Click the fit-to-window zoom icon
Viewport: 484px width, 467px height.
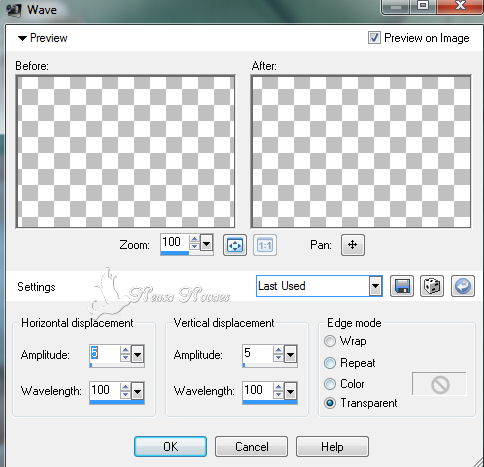[235, 245]
